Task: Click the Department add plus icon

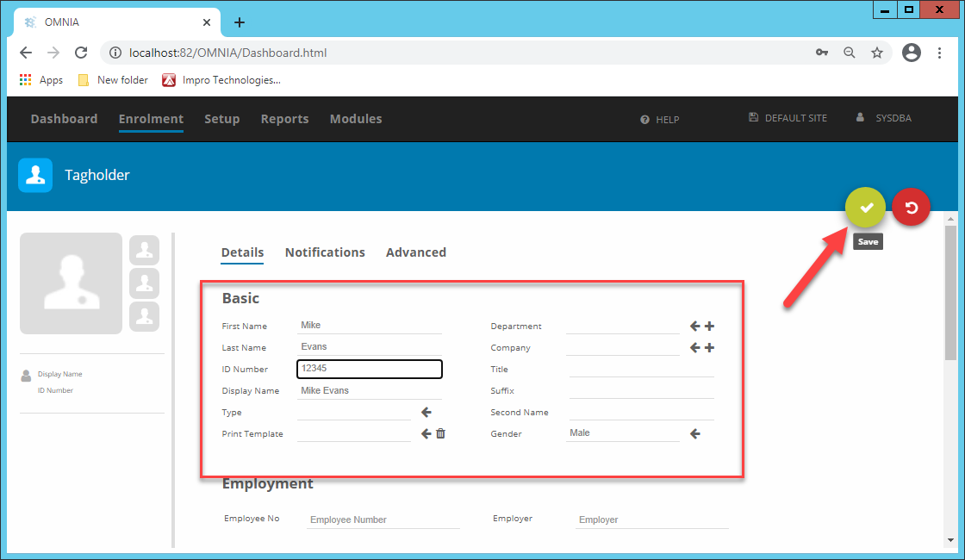Action: pyautogui.click(x=710, y=327)
